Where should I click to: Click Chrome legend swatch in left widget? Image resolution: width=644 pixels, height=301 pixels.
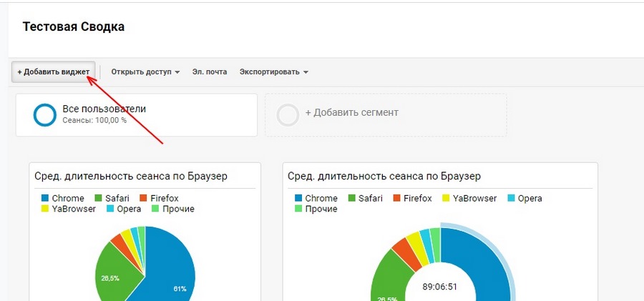tap(45, 198)
